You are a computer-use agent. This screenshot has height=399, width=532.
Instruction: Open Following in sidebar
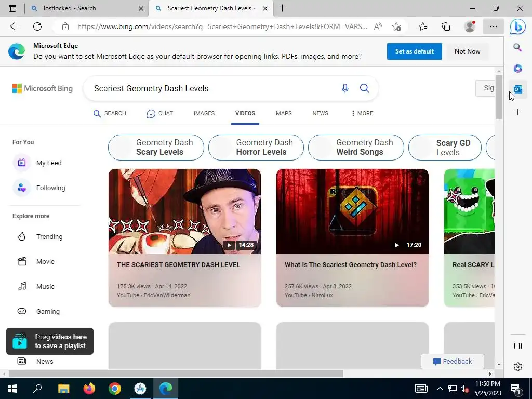[39, 188]
